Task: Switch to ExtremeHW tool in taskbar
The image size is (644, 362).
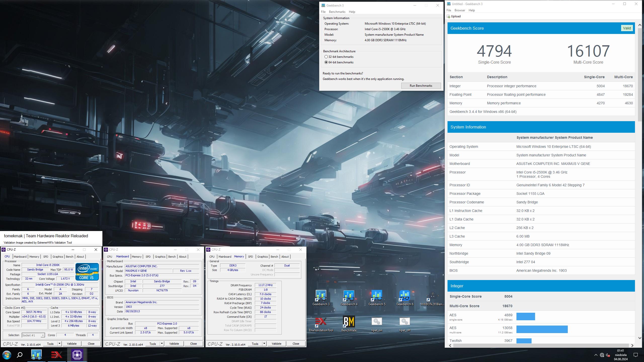Action: click(x=57, y=355)
